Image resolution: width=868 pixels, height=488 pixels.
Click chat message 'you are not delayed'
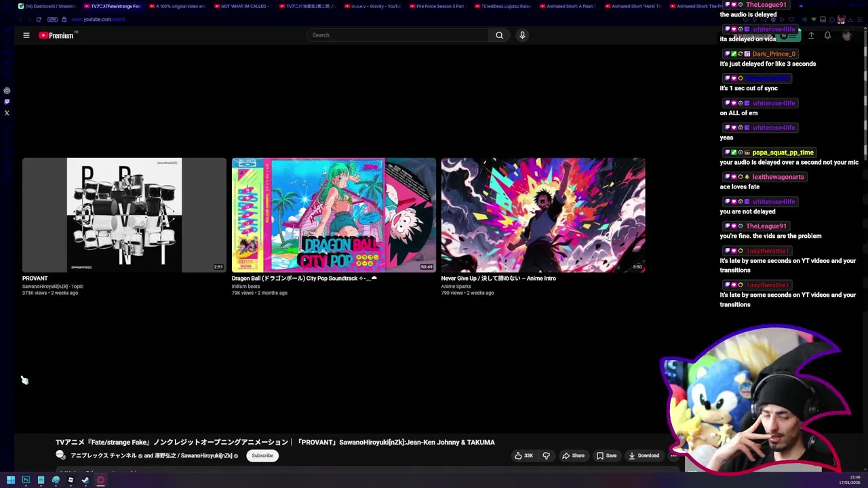click(747, 211)
